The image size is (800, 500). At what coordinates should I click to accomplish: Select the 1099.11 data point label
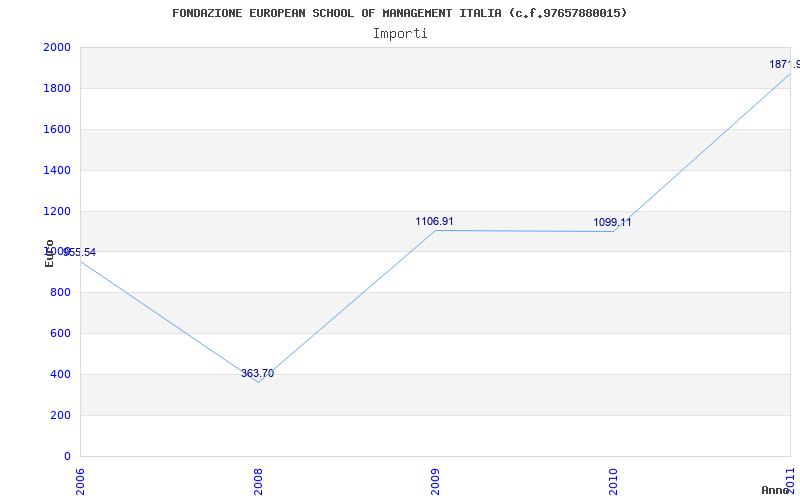[612, 222]
